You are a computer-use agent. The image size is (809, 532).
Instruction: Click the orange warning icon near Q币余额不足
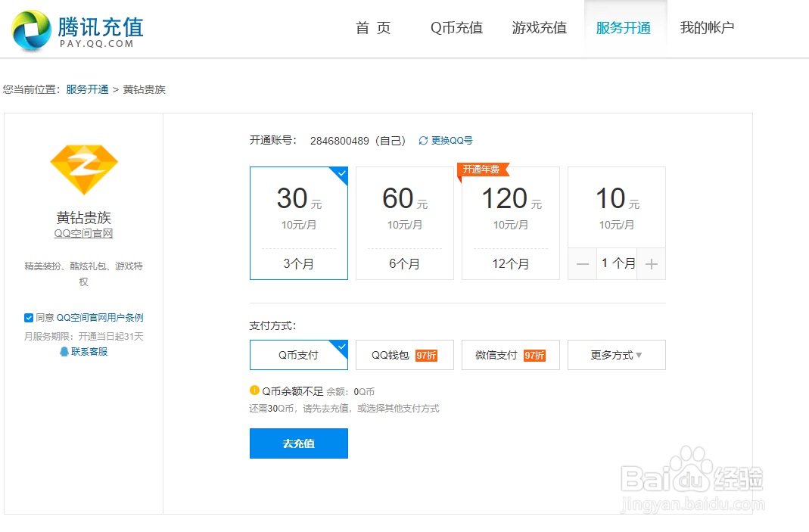(x=254, y=390)
